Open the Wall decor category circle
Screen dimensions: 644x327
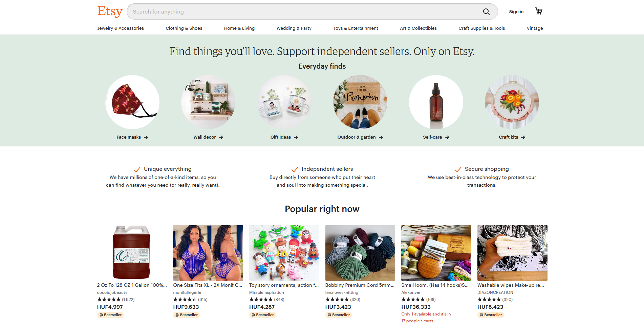coord(208,102)
